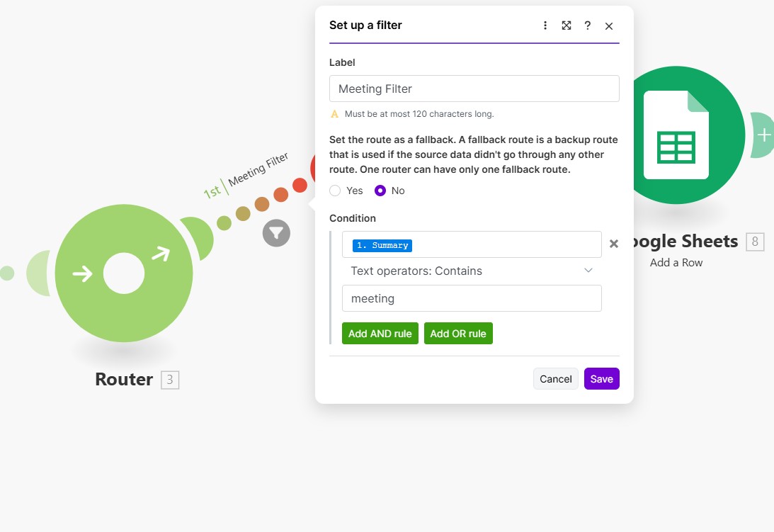Screen dimensions: 774x532
Task: Click the Label field with Meeting Filter
Action: 474,89
